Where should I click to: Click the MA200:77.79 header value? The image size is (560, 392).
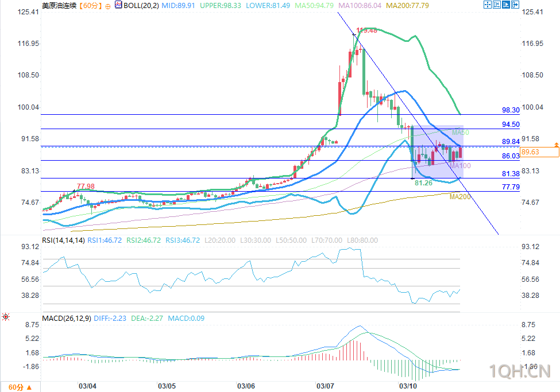point(407,6)
